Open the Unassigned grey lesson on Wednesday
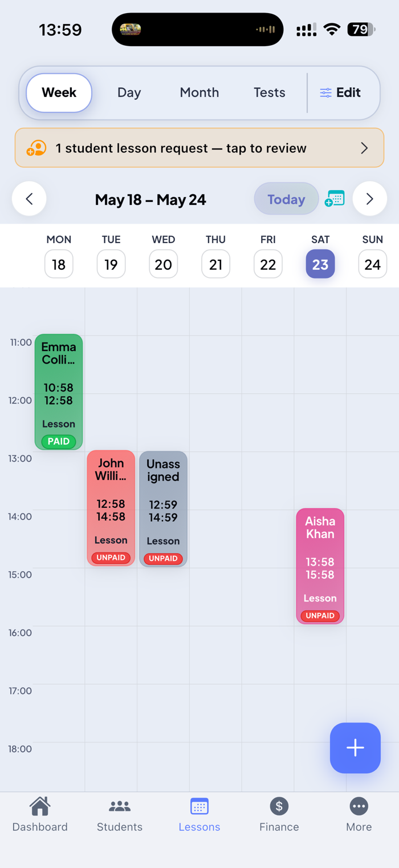Screen dimensions: 399x868 163,509
